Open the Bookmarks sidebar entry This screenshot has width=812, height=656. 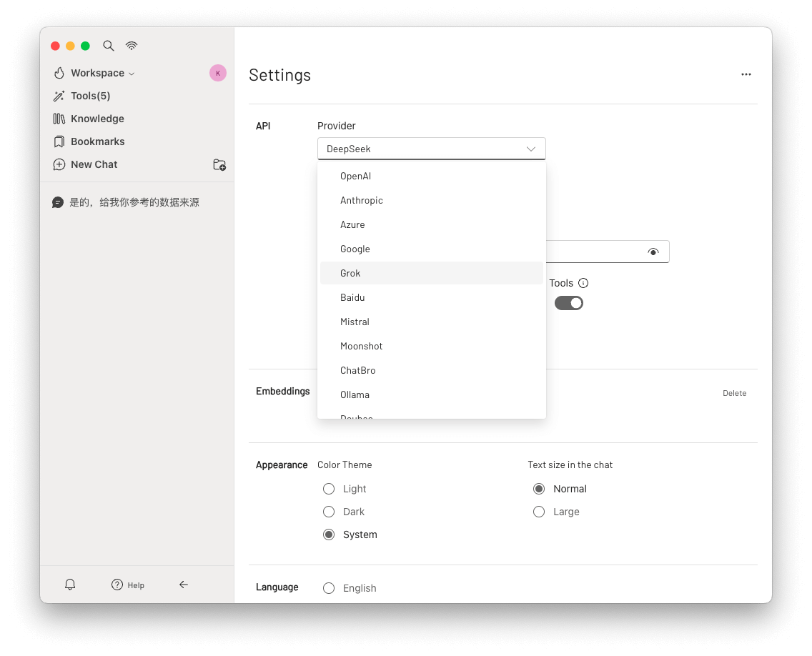point(98,141)
